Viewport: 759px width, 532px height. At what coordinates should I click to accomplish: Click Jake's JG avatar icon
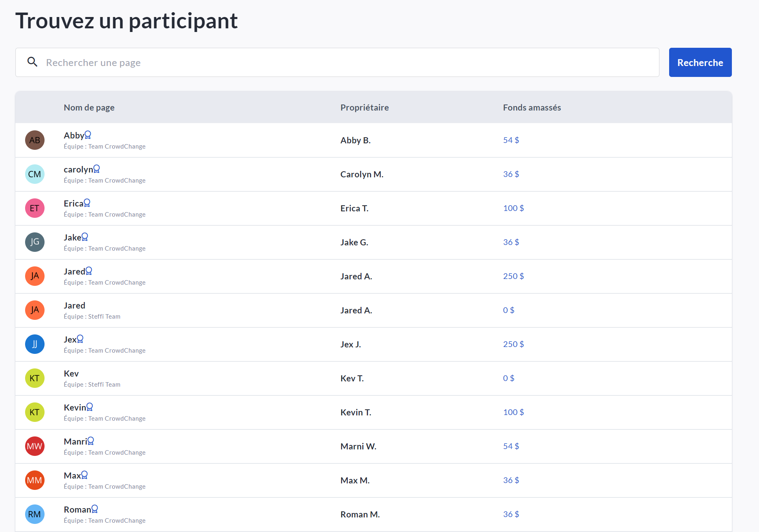[35, 242]
